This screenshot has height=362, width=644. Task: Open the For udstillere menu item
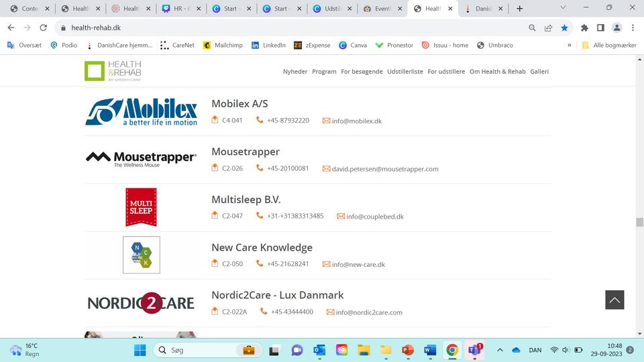click(446, 72)
